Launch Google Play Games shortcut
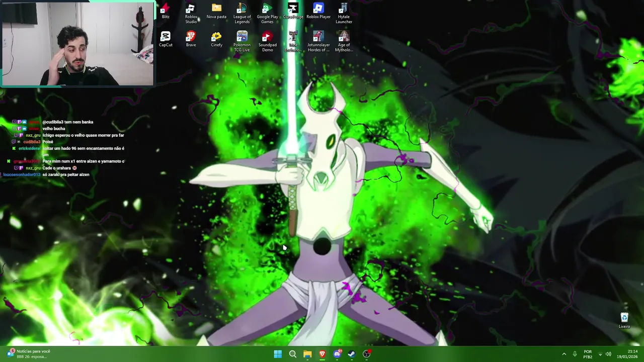 pos(267,14)
